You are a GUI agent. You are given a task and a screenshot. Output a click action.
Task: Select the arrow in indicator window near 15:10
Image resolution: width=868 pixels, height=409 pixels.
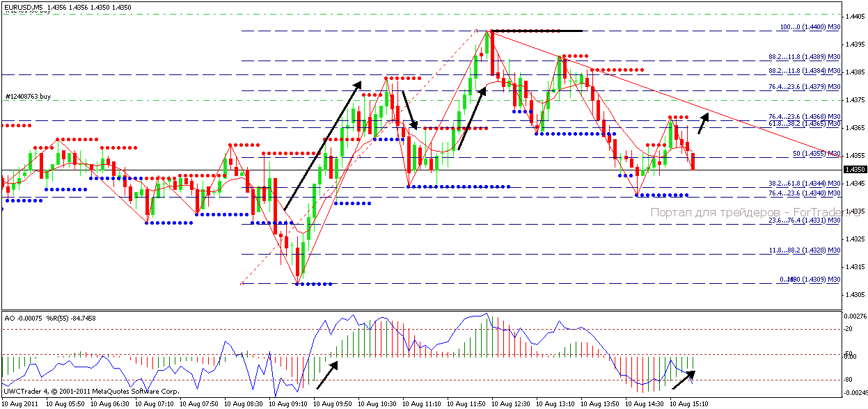[x=681, y=379]
